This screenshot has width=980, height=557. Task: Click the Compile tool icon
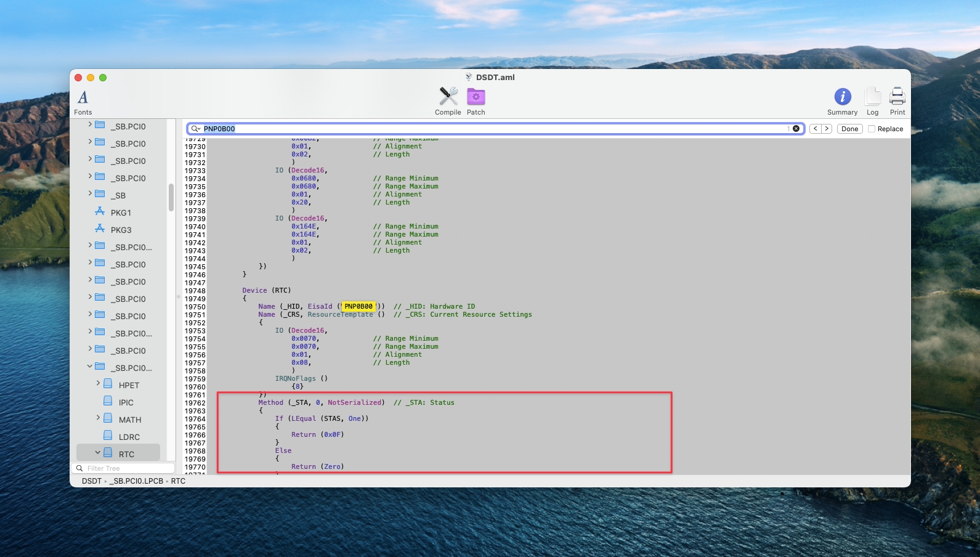point(448,97)
